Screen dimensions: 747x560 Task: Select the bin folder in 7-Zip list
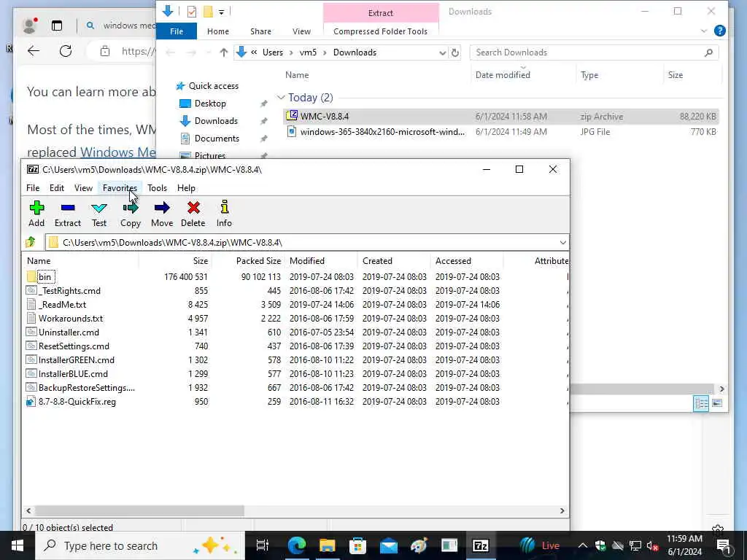[44, 276]
